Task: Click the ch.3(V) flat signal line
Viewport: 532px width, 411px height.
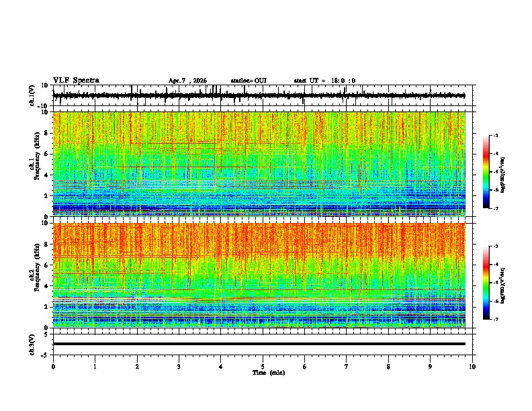Action: click(259, 344)
